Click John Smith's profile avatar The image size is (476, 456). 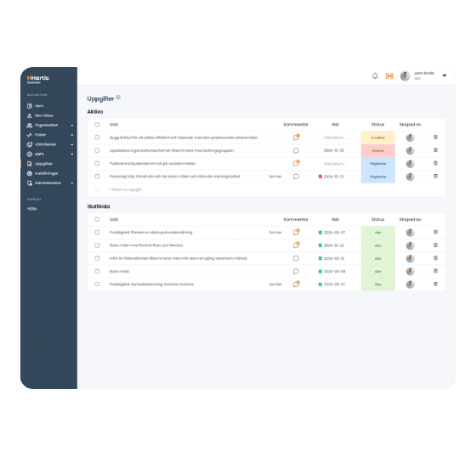(405, 76)
